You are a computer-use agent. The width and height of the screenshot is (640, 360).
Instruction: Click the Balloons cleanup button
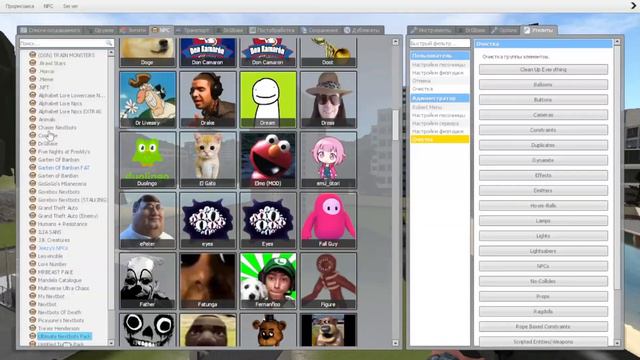[x=543, y=84]
